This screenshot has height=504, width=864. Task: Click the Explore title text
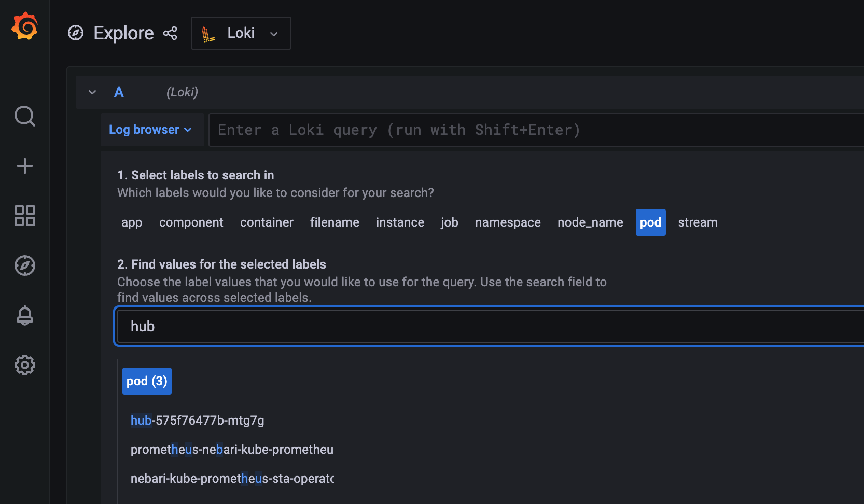[123, 33]
